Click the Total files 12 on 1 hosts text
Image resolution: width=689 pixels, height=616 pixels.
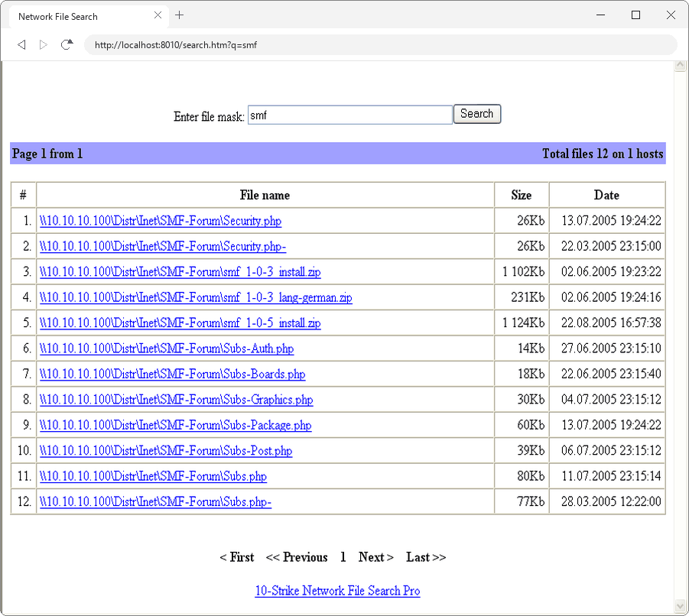pyautogui.click(x=603, y=154)
